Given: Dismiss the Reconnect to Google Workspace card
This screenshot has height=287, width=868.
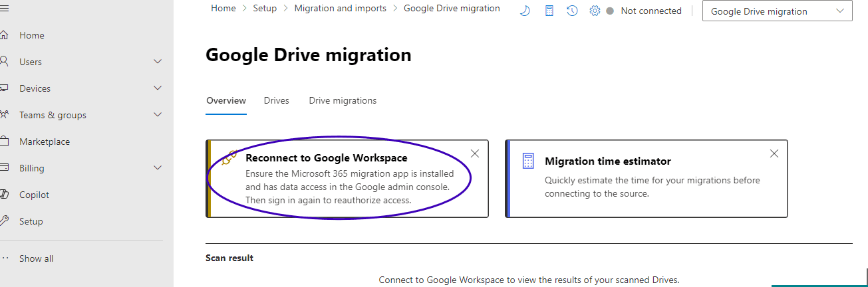Looking at the screenshot, I should tap(475, 153).
